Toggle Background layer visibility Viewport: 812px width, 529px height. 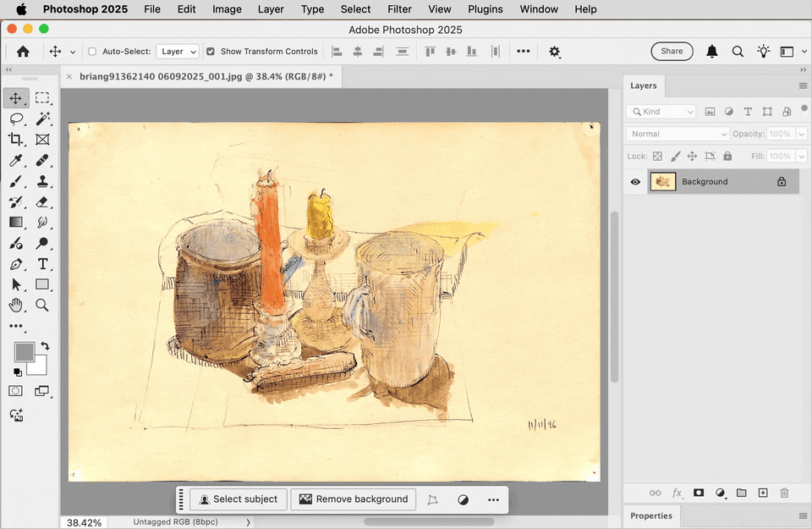635,181
